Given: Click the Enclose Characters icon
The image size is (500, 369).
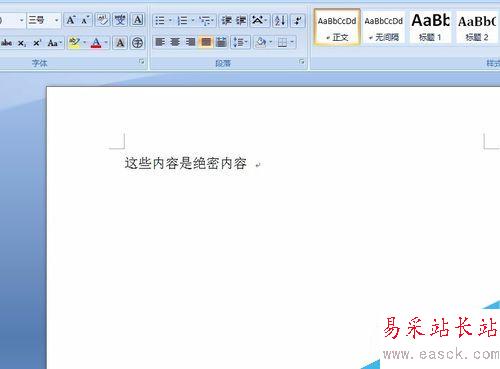Looking at the screenshot, I should coord(137,43).
